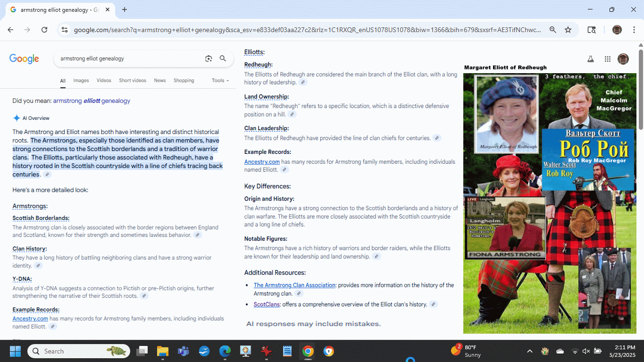Switch to the Videos tab
This screenshot has height=362, width=644.
(x=104, y=81)
